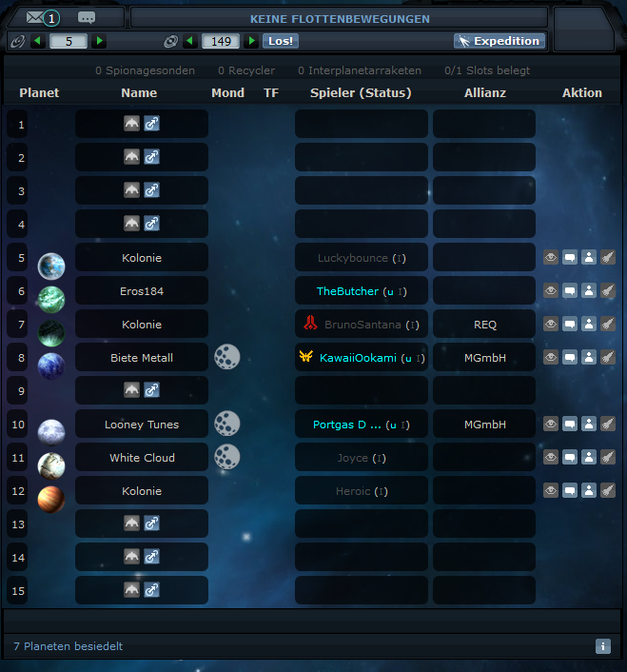The height and width of the screenshot is (672, 627).
Task: Add Heroic as buddy
Action: (589, 490)
